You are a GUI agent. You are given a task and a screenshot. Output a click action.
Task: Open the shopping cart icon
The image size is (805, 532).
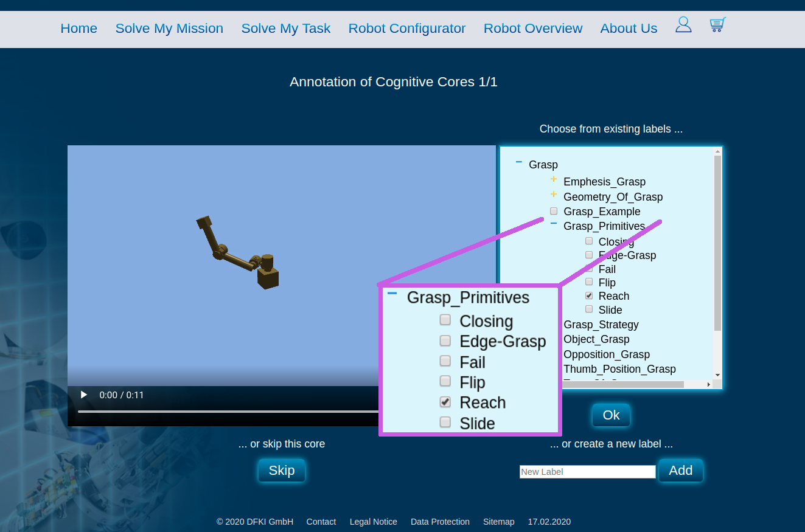click(717, 25)
